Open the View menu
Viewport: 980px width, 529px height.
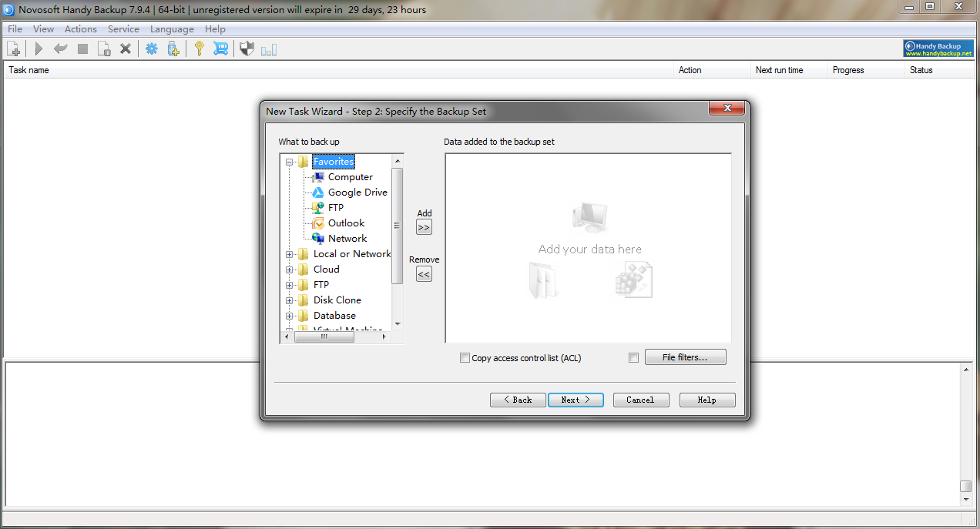(43, 29)
